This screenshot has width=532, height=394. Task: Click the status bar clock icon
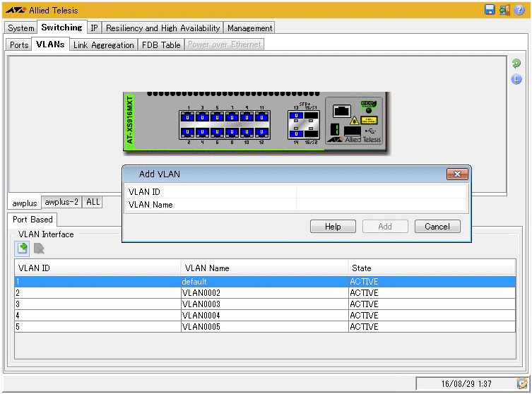tap(521, 383)
